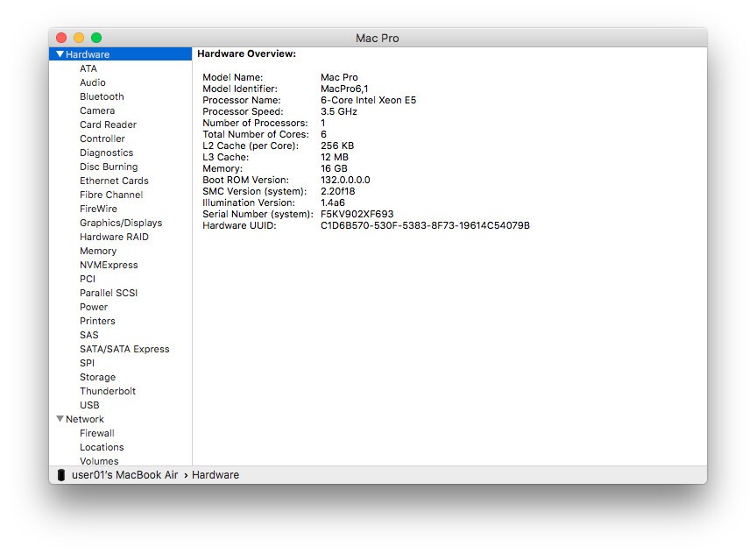View Ethernet Cards details

click(x=114, y=181)
